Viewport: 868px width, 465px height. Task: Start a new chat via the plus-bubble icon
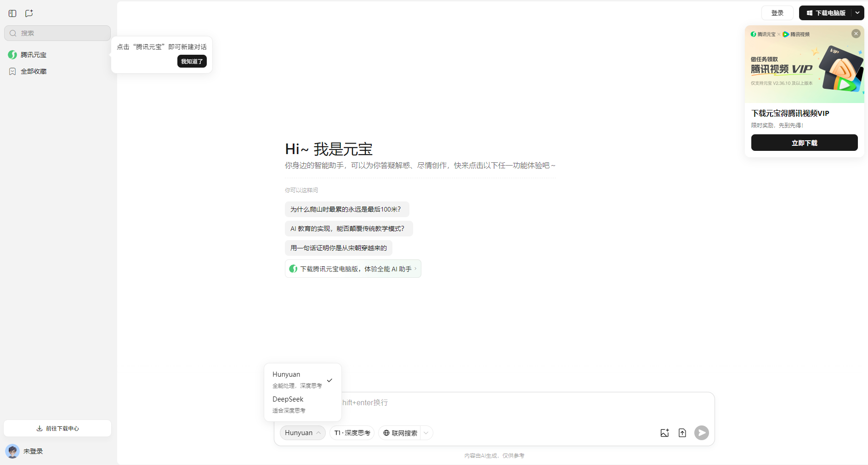click(29, 13)
